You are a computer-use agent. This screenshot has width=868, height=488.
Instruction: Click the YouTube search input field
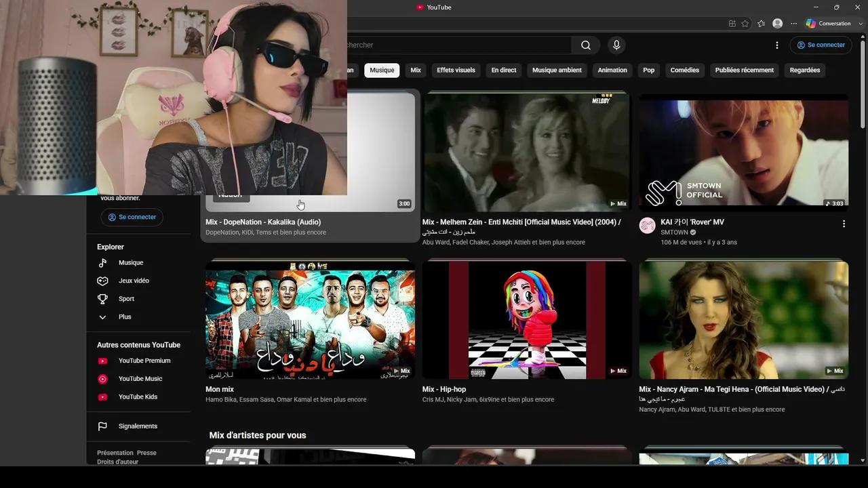(x=459, y=45)
